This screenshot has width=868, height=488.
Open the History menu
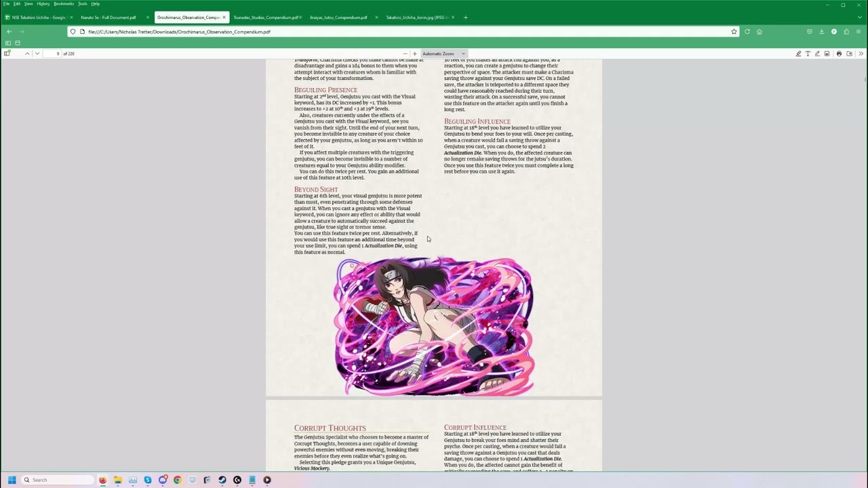click(x=43, y=3)
